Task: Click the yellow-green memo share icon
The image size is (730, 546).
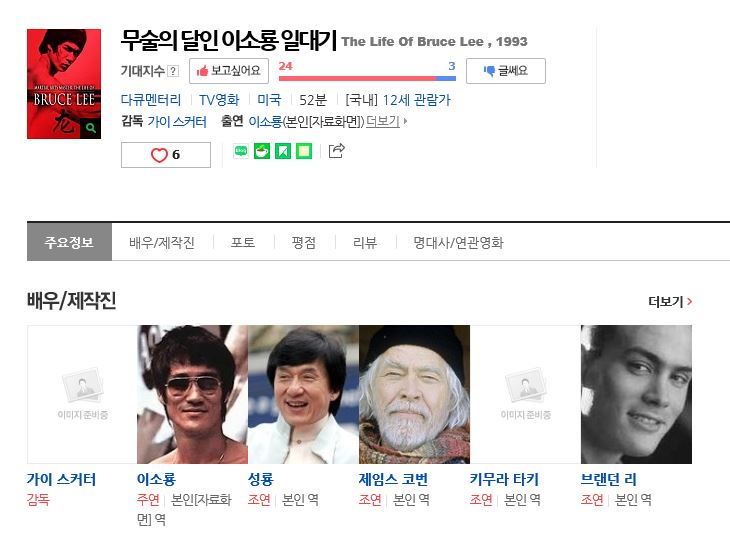Action: coord(304,151)
